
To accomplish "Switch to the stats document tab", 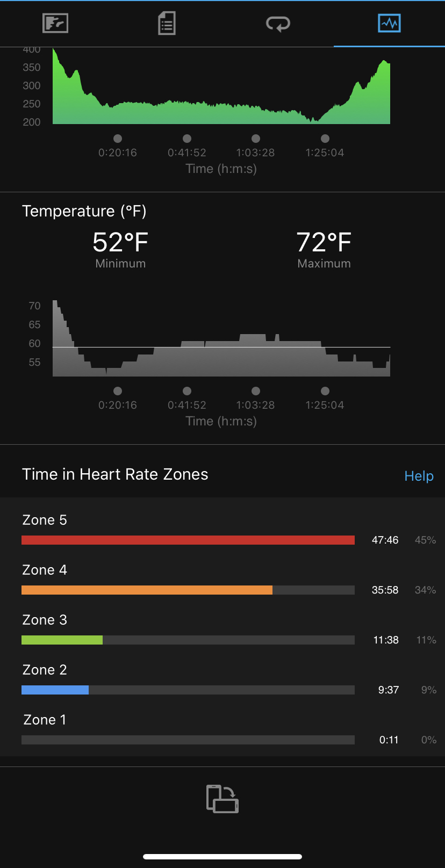I will click(167, 24).
